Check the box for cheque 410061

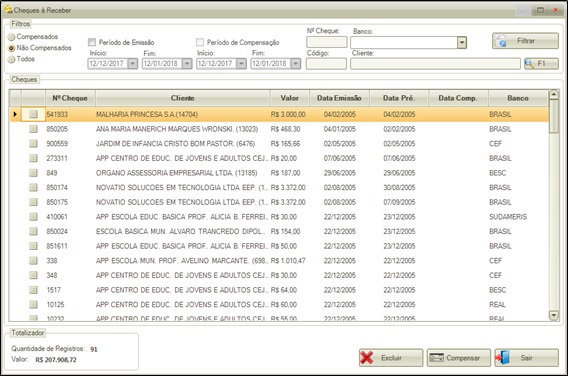(33, 217)
